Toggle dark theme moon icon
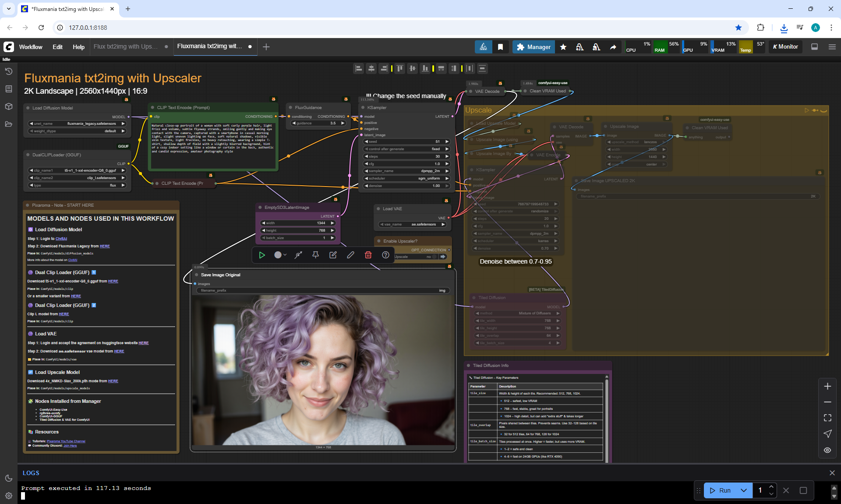 coord(8,478)
